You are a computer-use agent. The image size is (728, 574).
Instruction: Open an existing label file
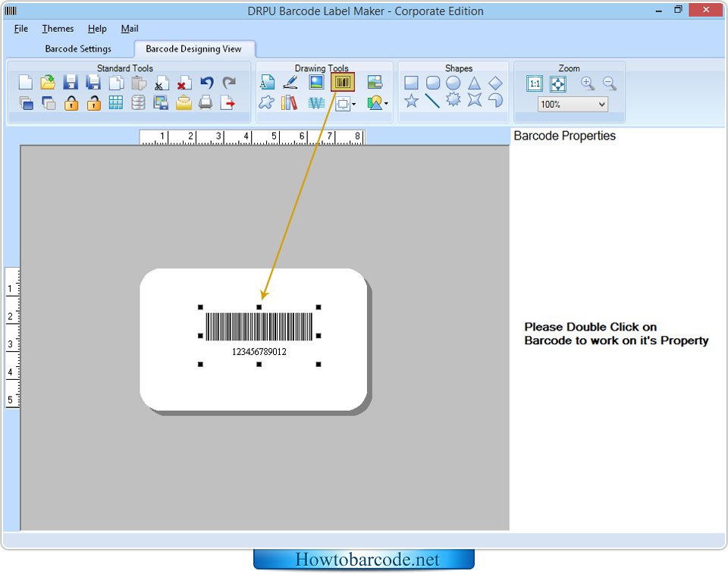click(x=48, y=83)
